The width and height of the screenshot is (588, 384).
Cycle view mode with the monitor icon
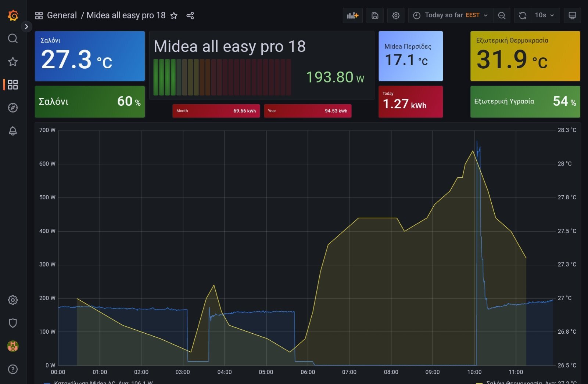[572, 15]
